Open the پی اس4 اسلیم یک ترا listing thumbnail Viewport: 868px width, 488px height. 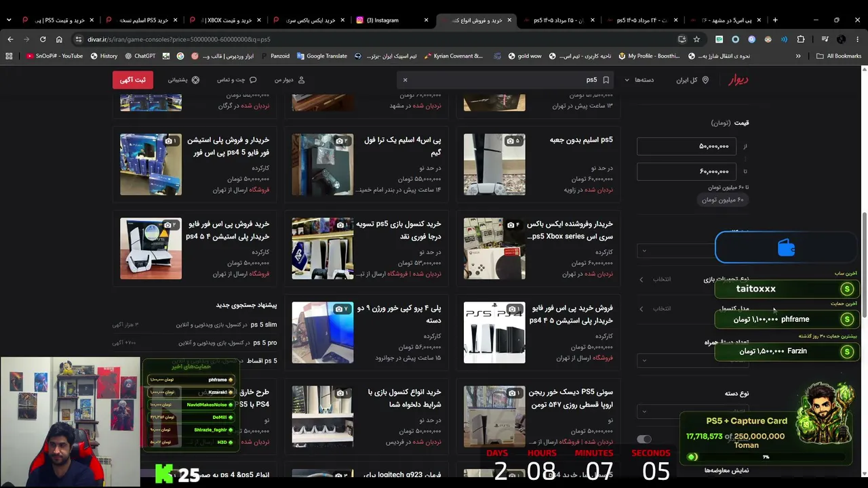click(323, 165)
